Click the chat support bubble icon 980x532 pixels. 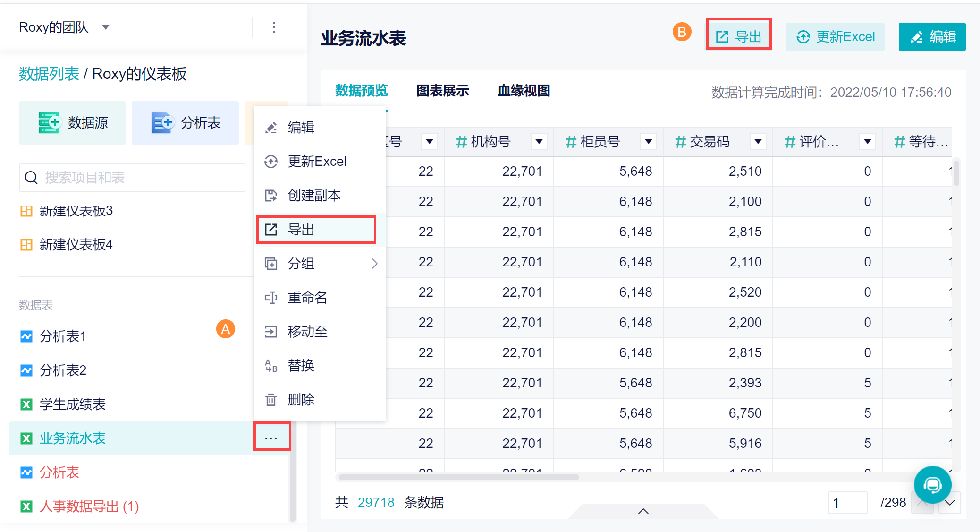932,485
